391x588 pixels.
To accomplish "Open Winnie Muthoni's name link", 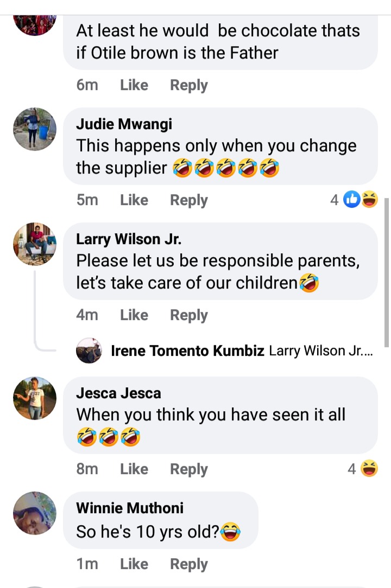I will click(x=130, y=508).
